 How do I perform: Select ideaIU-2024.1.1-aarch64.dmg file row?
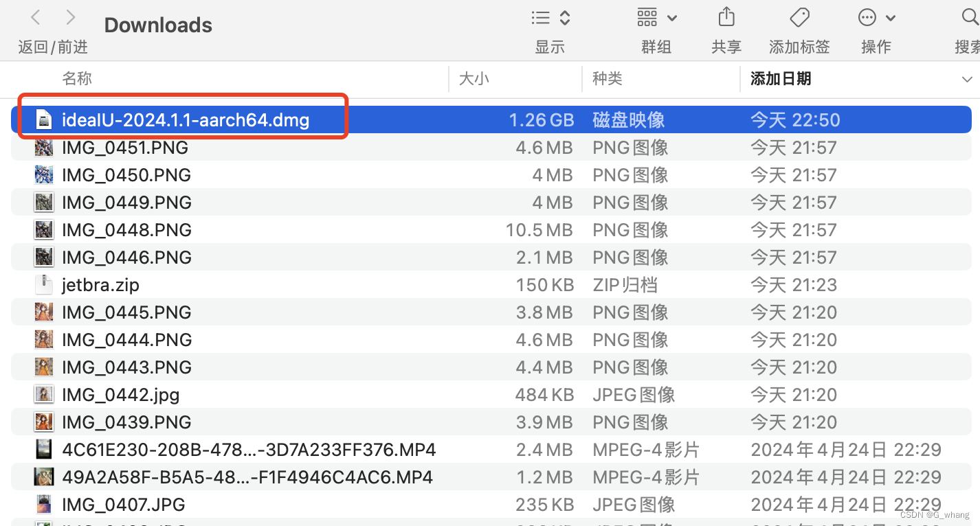point(491,120)
